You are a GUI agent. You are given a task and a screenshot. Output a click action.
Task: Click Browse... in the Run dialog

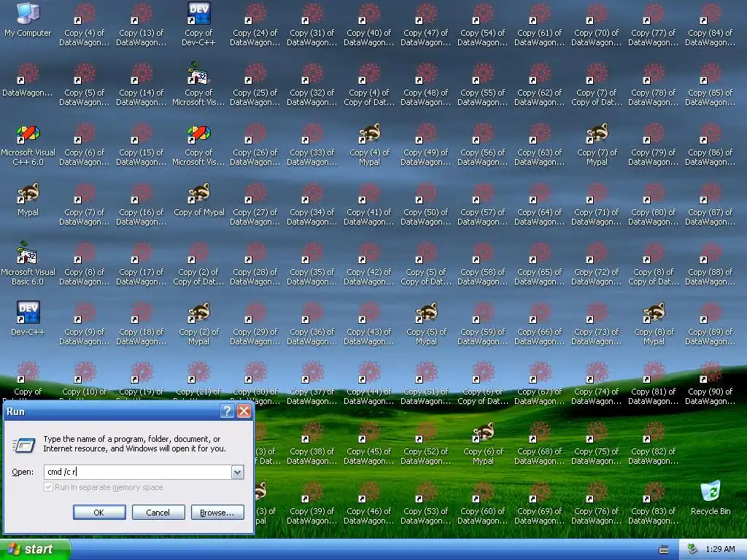coord(217,513)
